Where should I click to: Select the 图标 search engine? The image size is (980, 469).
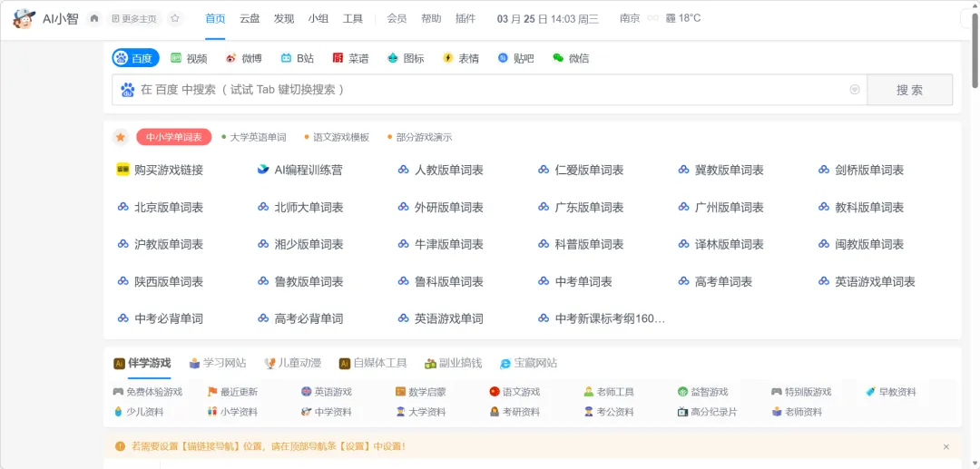[x=406, y=58]
